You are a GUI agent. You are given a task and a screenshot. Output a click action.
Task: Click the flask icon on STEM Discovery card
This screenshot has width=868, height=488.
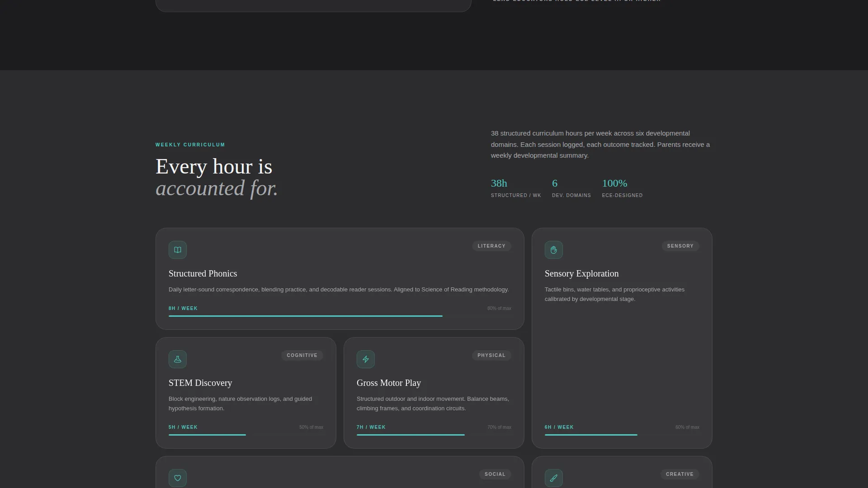(x=178, y=359)
